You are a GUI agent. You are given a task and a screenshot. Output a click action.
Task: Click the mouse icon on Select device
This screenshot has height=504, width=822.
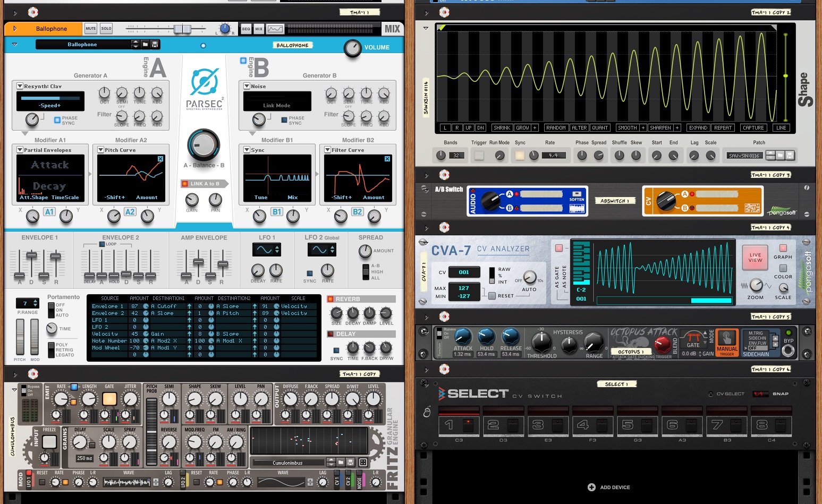tap(427, 411)
